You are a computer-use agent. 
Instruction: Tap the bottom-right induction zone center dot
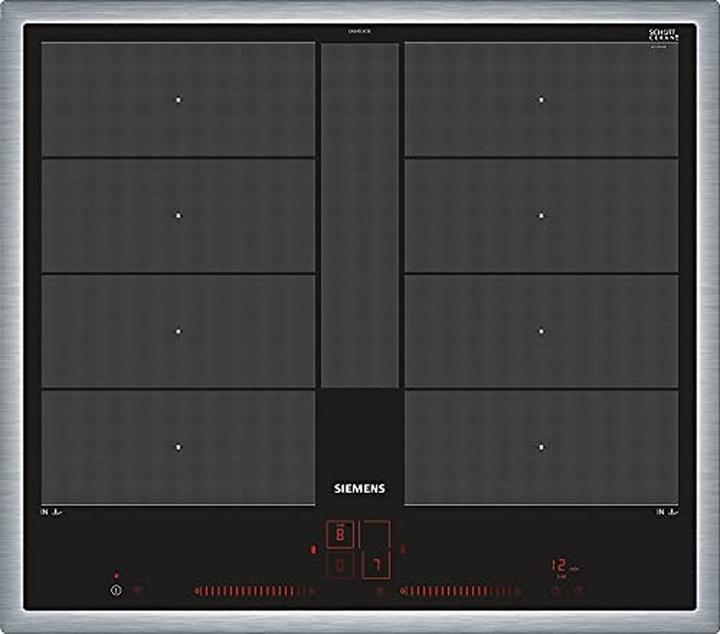pyautogui.click(x=541, y=447)
